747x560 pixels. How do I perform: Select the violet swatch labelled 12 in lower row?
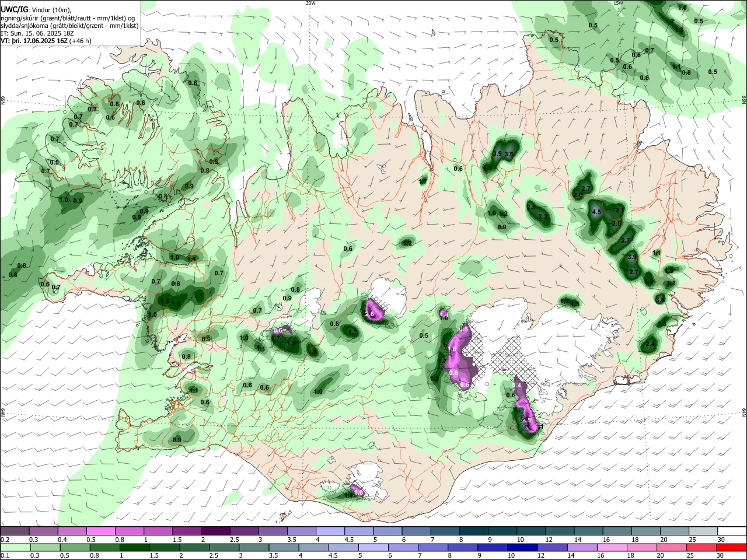[x=551, y=547]
